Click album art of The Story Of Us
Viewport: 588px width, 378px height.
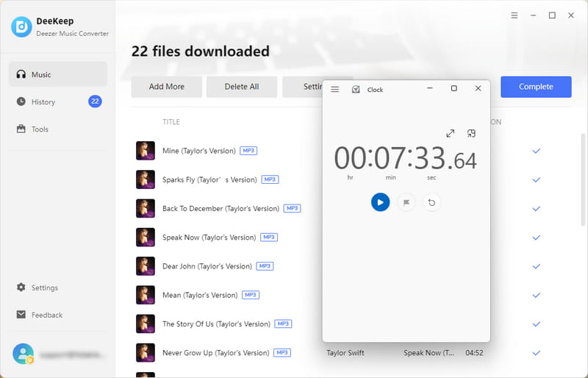point(146,324)
